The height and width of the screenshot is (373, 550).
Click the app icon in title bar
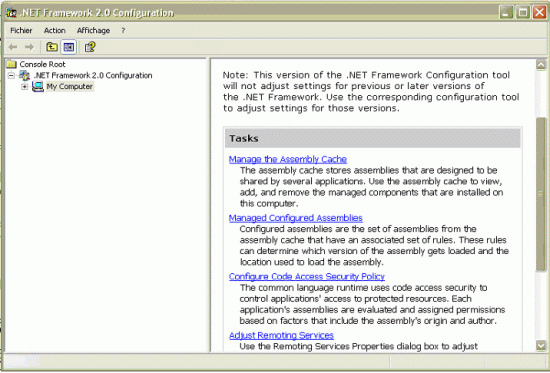click(11, 13)
